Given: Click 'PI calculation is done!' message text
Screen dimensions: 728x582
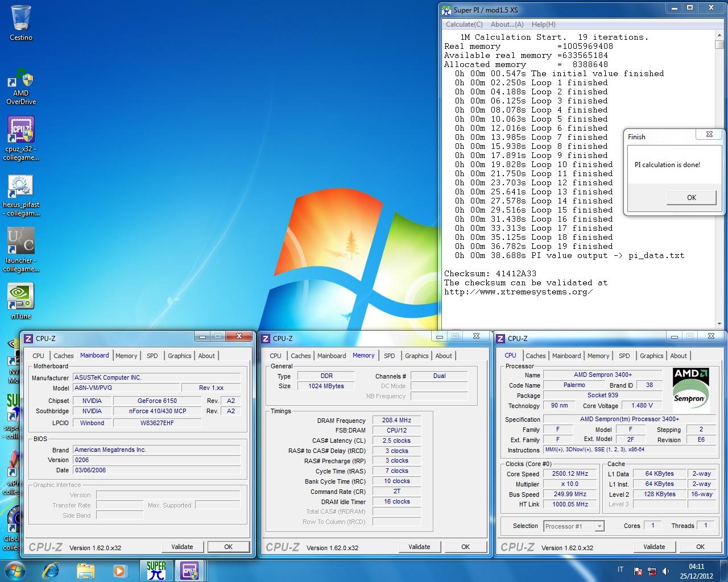Looking at the screenshot, I should (667, 165).
